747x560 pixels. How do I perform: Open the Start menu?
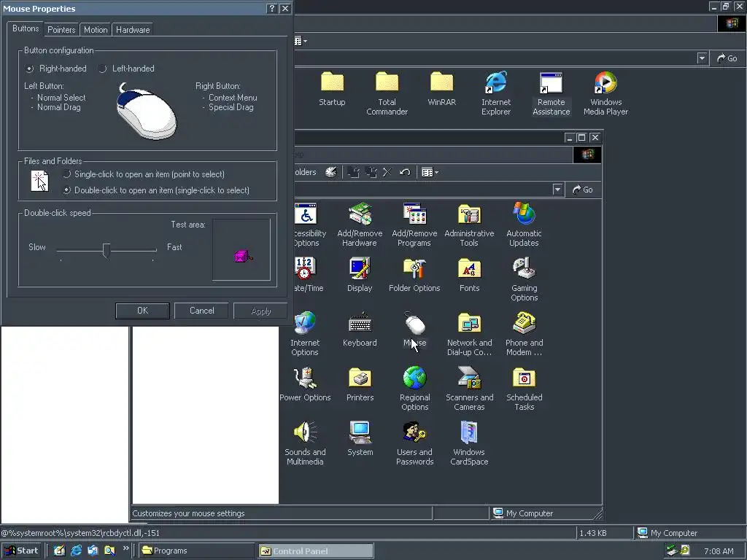(x=21, y=551)
